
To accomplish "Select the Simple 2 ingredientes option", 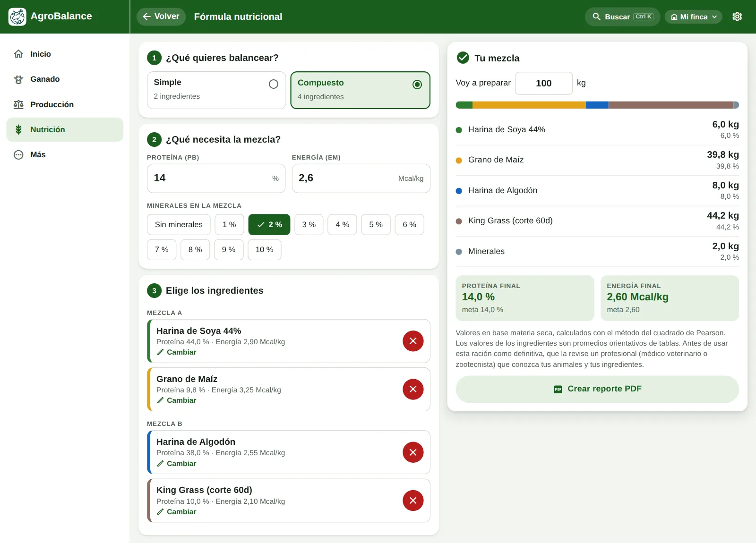I will coord(216,90).
